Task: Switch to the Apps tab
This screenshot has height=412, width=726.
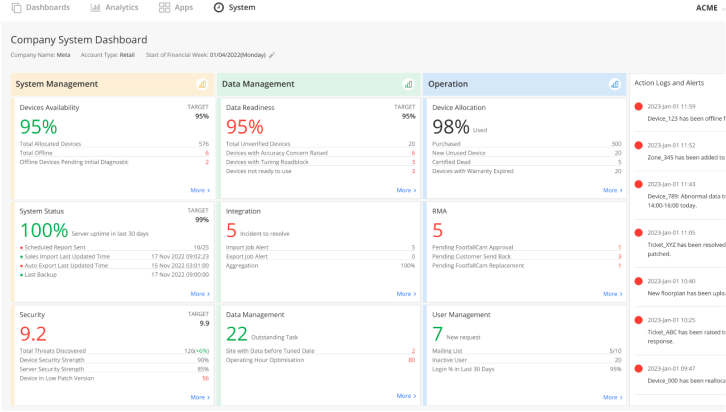Action: coord(176,7)
